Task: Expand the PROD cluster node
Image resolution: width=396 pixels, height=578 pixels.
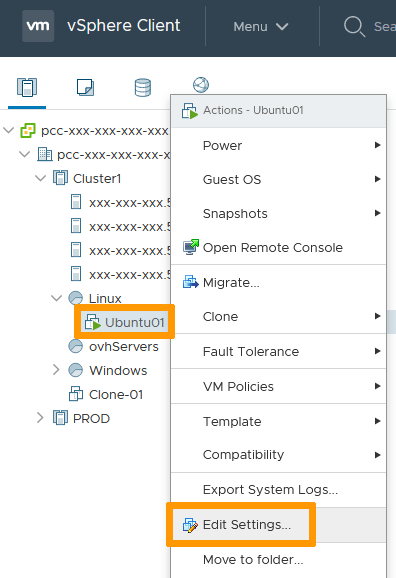Action: (x=40, y=418)
